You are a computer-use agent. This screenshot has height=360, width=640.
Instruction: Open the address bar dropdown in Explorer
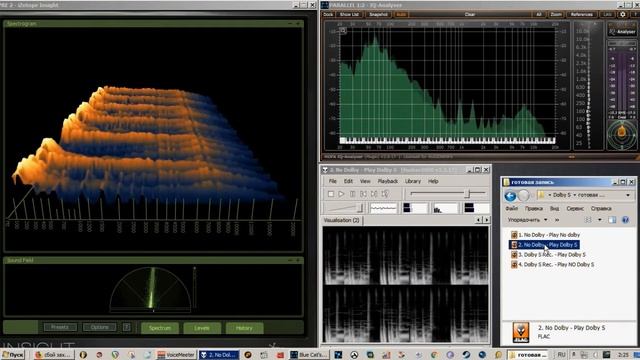click(x=628, y=196)
